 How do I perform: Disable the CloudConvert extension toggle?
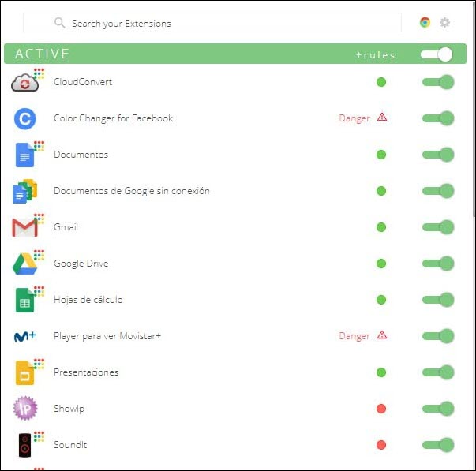tap(438, 82)
